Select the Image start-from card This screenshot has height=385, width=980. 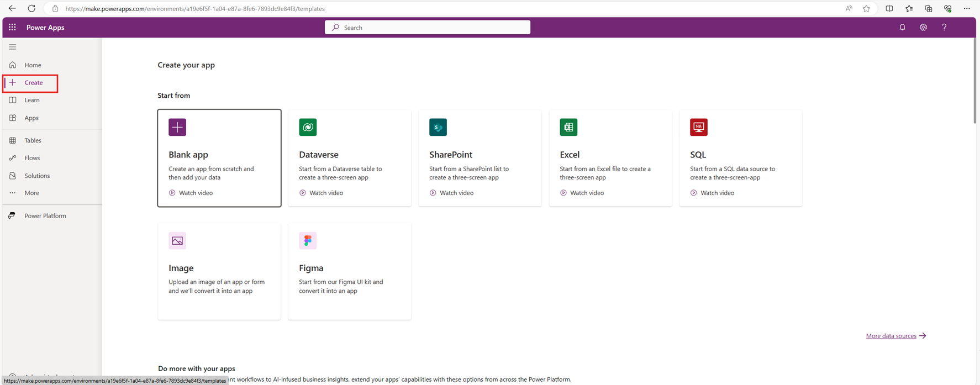coord(219,271)
